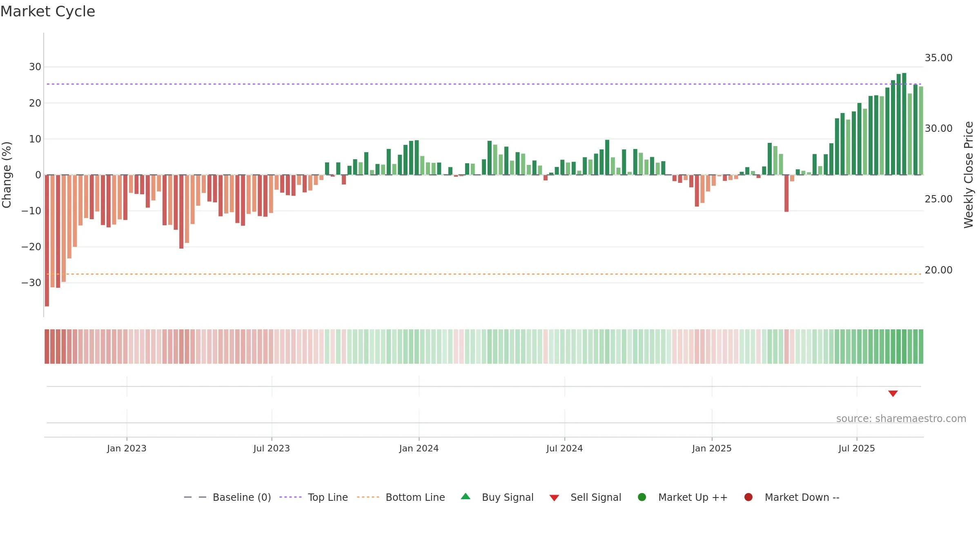The height and width of the screenshot is (551, 980).
Task: Click the Jan 2024 x-axis label
Action: click(x=419, y=448)
